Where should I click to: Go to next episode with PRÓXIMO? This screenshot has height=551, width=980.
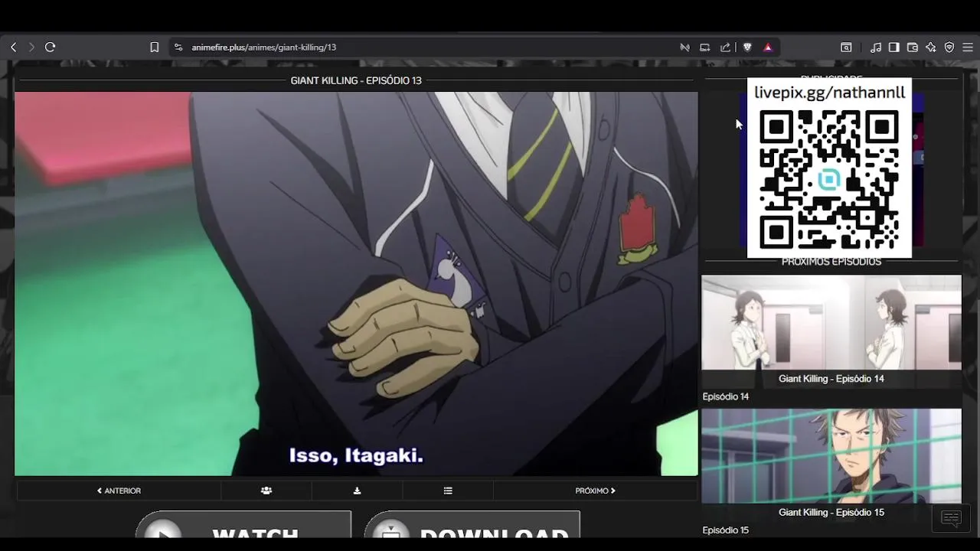pos(595,491)
